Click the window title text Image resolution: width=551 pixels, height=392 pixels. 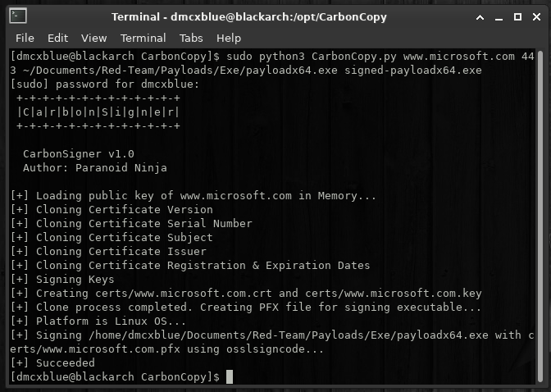pyautogui.click(x=248, y=17)
